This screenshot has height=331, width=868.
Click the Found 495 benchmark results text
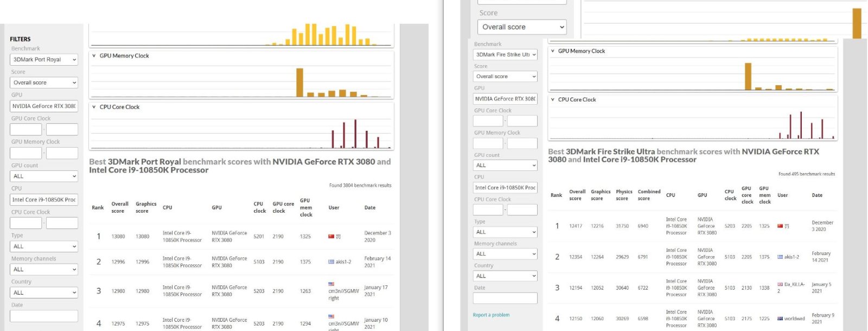coord(807,174)
